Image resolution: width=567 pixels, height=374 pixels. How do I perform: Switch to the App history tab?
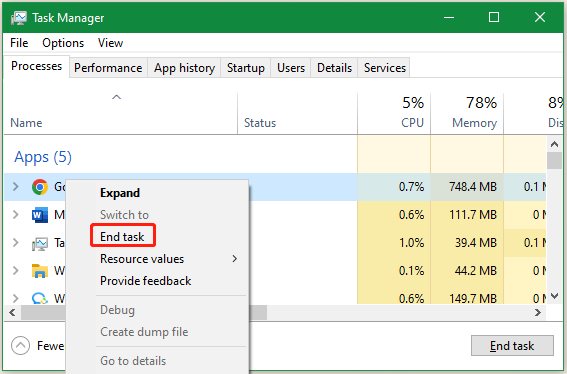click(184, 68)
